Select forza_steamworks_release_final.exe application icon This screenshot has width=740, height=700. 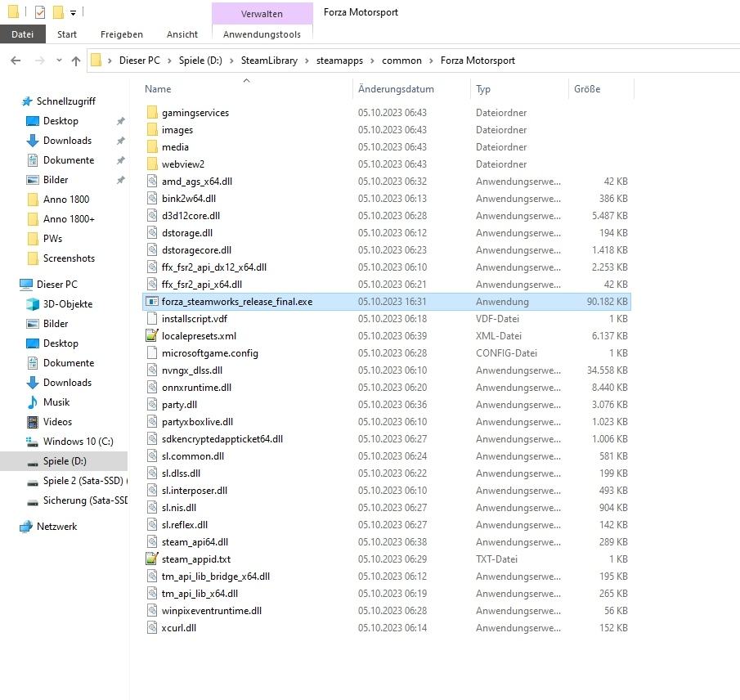coord(152,301)
